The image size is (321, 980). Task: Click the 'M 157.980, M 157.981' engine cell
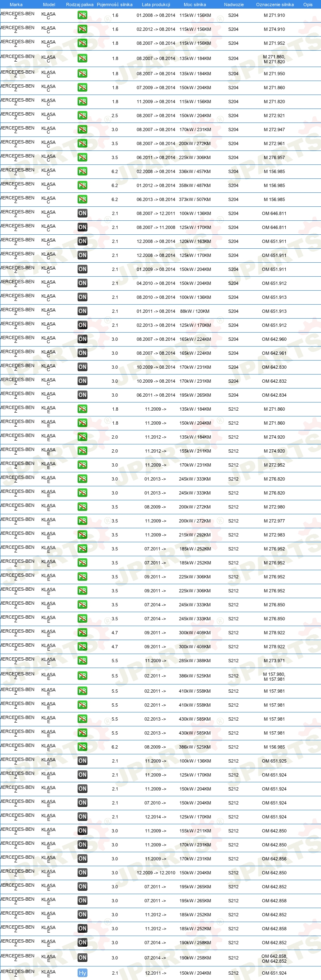coord(274,677)
